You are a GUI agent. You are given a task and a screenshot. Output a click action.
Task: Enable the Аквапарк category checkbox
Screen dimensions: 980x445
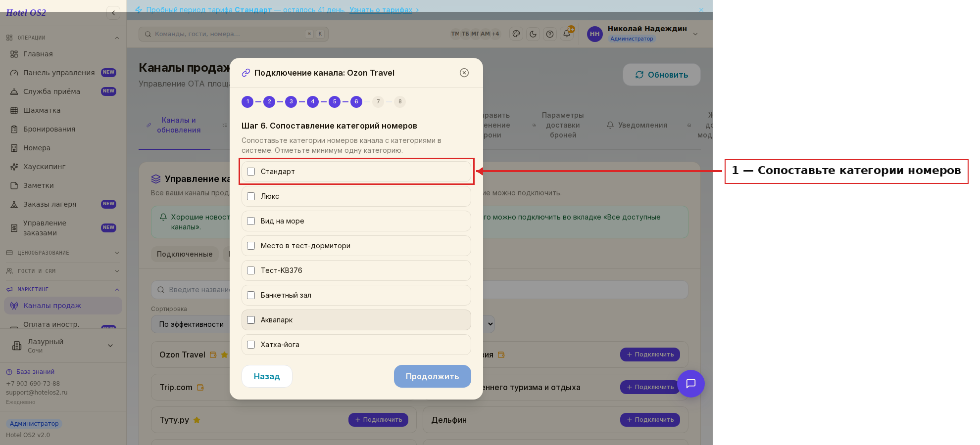click(x=251, y=320)
